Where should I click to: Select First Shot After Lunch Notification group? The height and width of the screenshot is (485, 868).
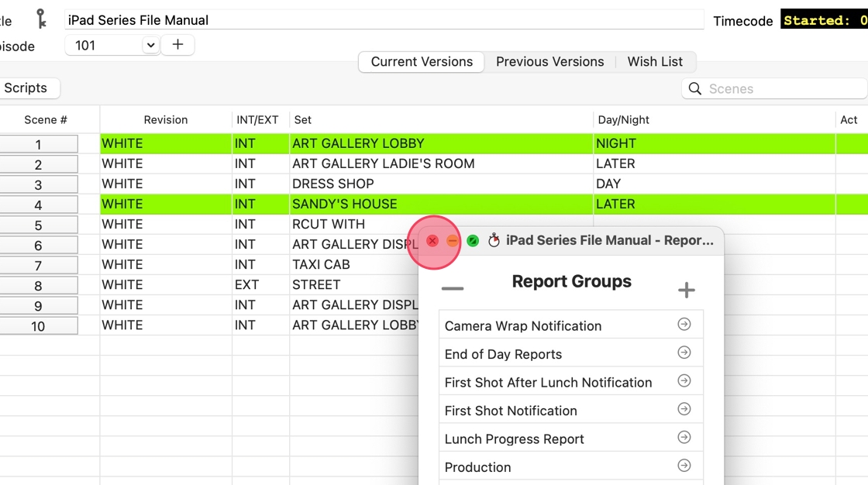[x=570, y=381]
